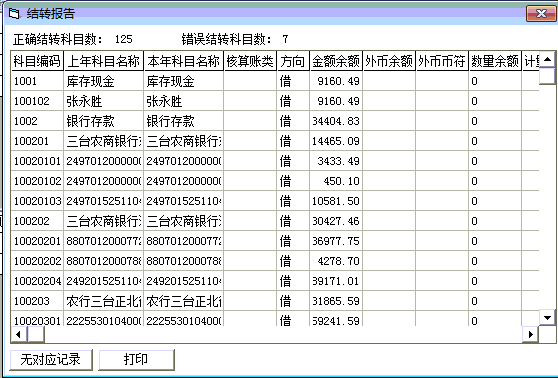Click 三台农商银行 this-year name in row 100202

184,221
